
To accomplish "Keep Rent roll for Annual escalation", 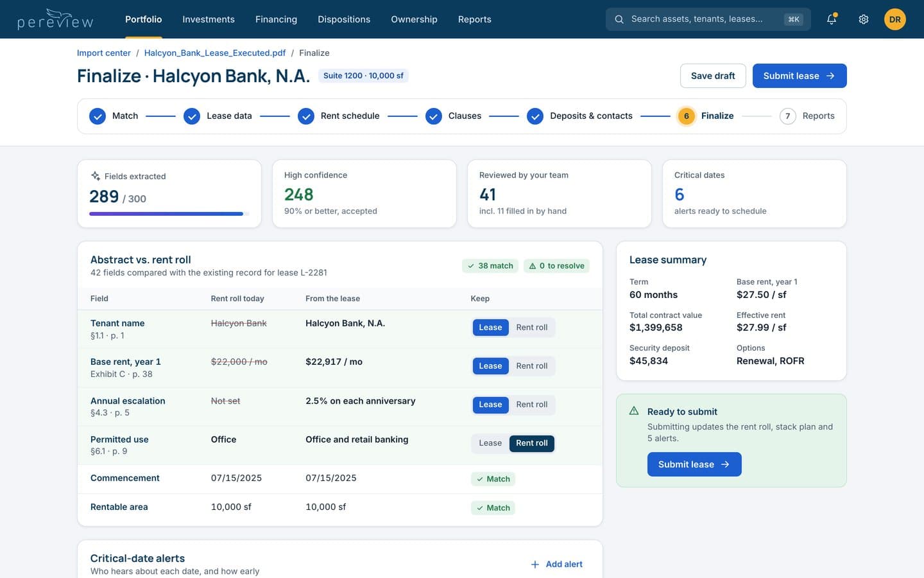I will (532, 405).
